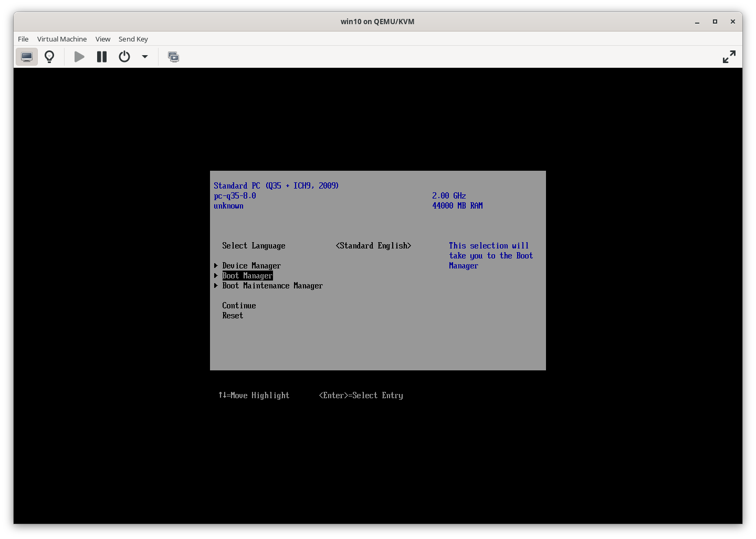
Task: Click the win10 on QEMU/KVM title bar
Action: click(377, 22)
